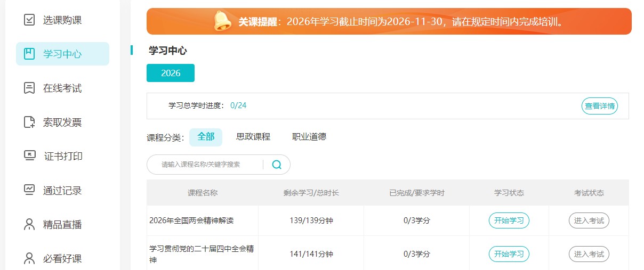
Task: Click the 学习中心 page heading
Action: tap(168, 51)
